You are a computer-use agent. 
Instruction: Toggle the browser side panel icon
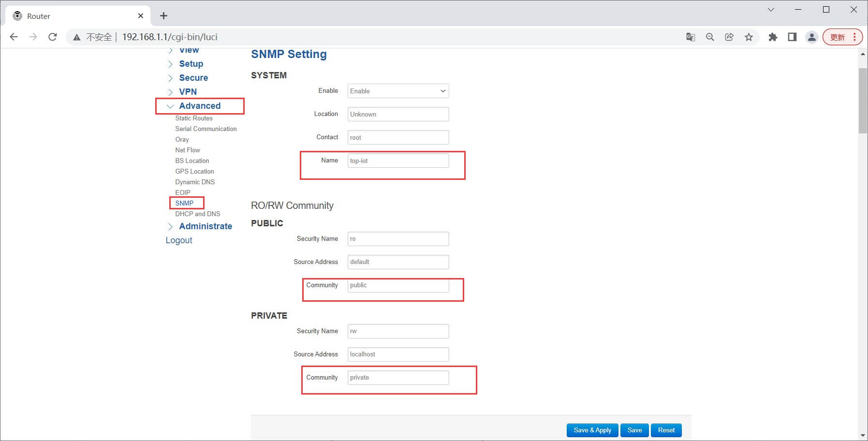[x=792, y=37]
